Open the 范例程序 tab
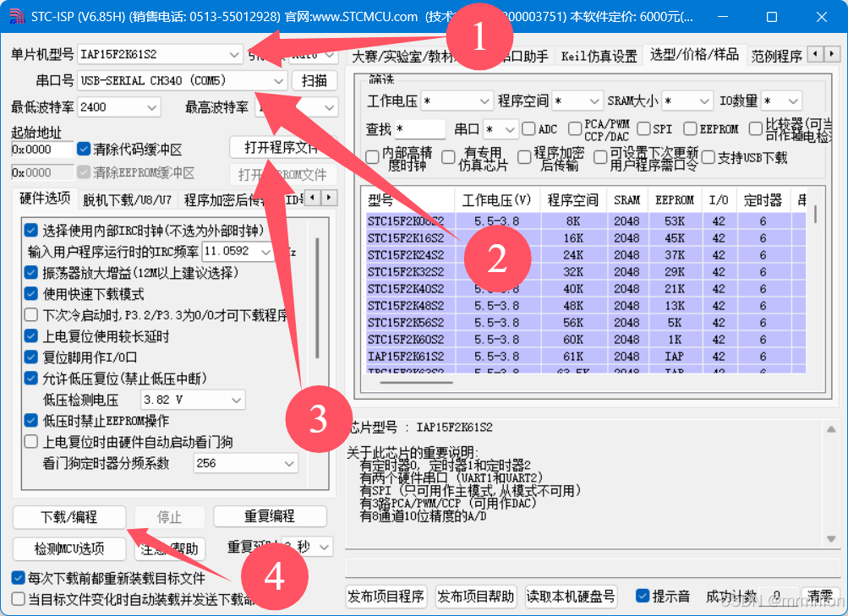The width and height of the screenshot is (848, 616). (x=776, y=57)
